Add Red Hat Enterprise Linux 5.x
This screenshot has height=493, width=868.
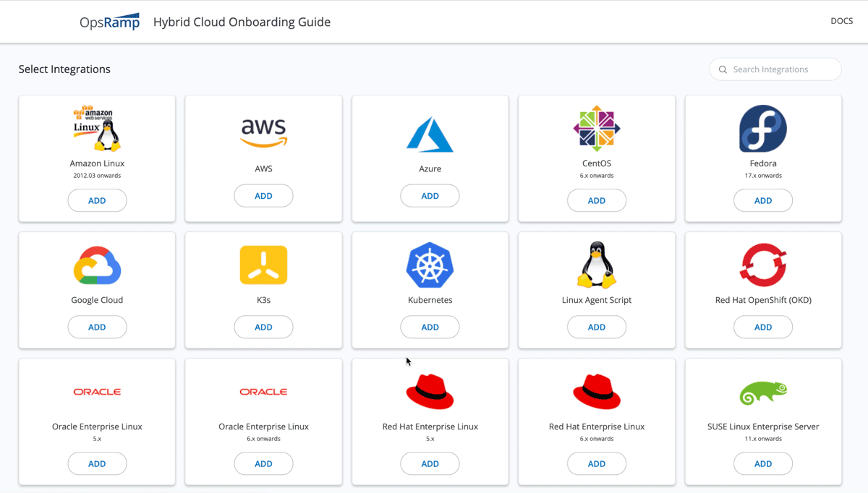point(430,464)
